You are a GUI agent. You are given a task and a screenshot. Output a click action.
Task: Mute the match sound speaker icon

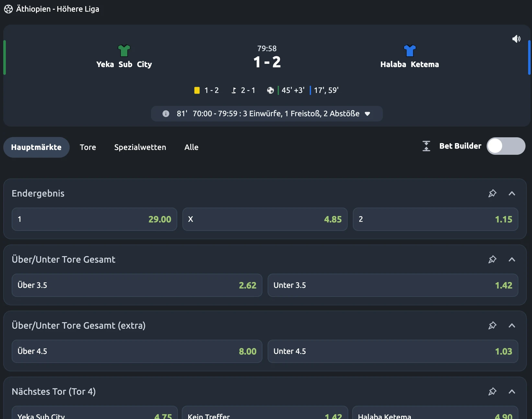click(516, 39)
